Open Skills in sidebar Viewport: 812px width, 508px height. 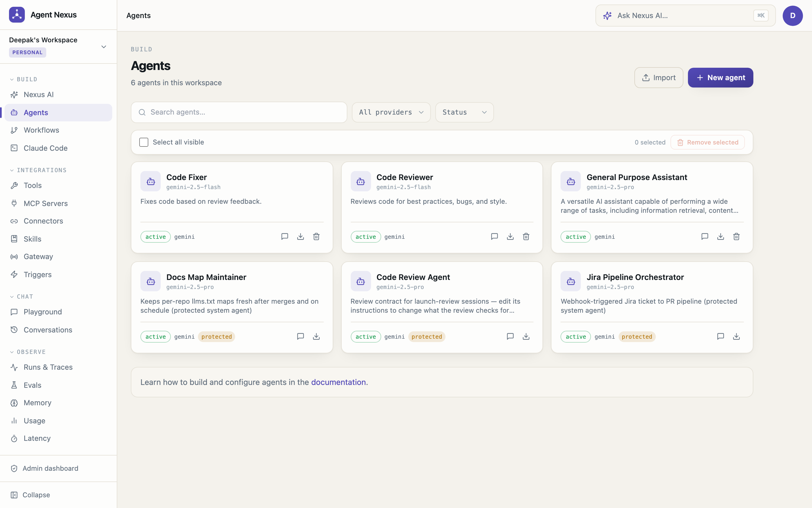[58, 239]
